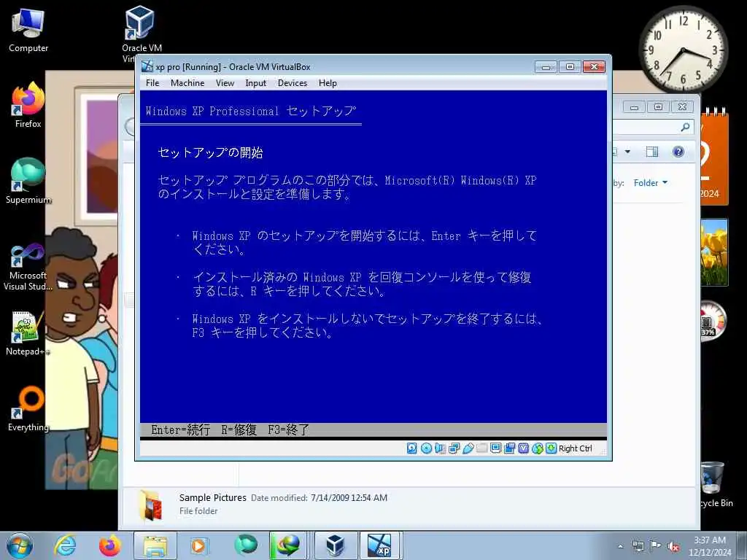Open the Devices menu
Viewport: 747px width, 560px height.
[293, 83]
